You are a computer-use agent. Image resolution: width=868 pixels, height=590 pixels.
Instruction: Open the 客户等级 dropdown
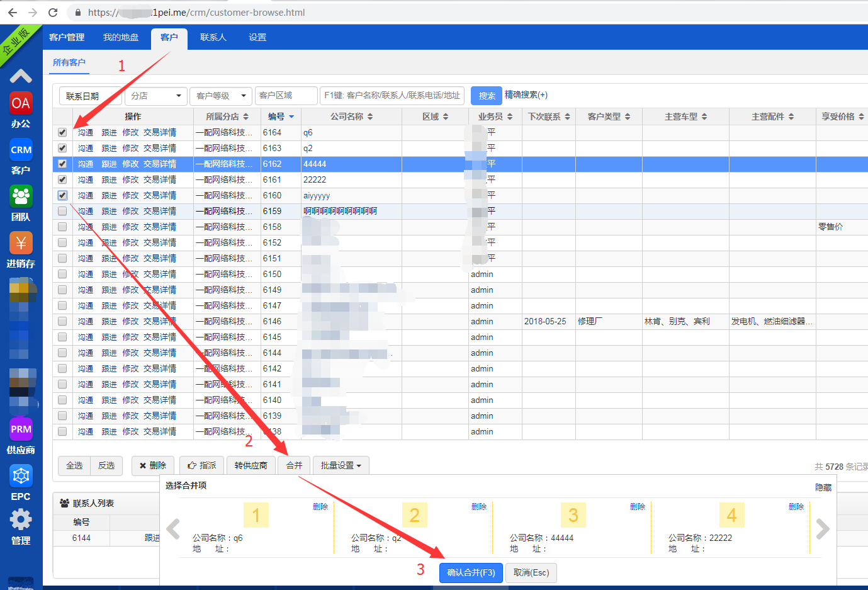(221, 96)
